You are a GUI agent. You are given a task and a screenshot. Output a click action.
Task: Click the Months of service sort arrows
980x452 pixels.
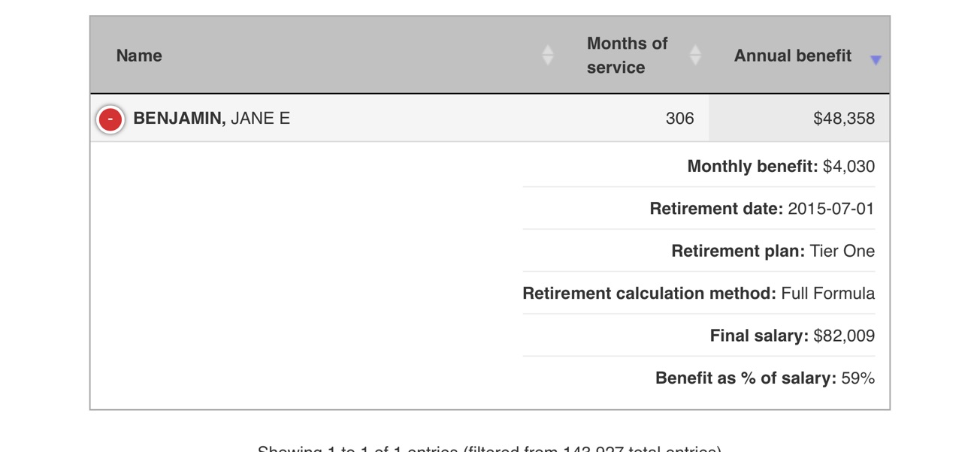click(x=695, y=55)
